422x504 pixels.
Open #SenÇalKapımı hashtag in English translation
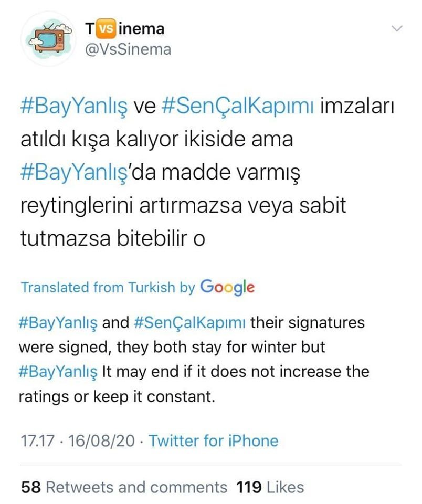[189, 322]
